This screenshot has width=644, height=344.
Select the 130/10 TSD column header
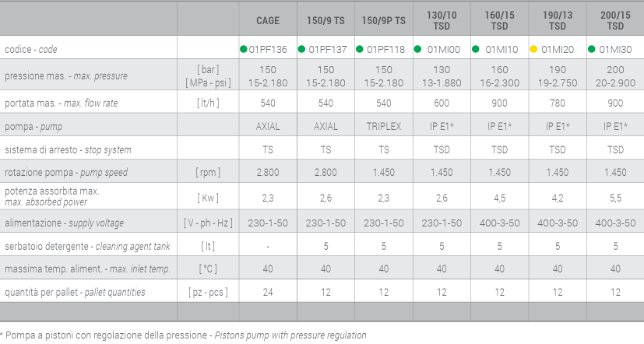442,20
